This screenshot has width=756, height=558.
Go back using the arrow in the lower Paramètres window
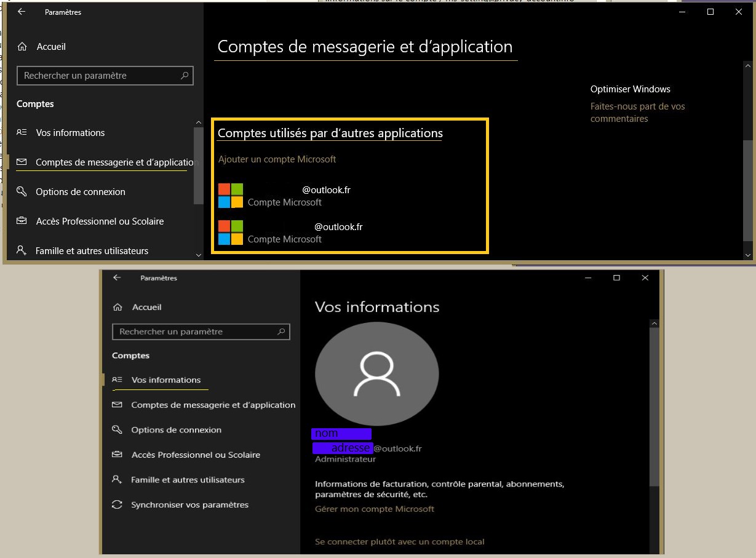(117, 277)
